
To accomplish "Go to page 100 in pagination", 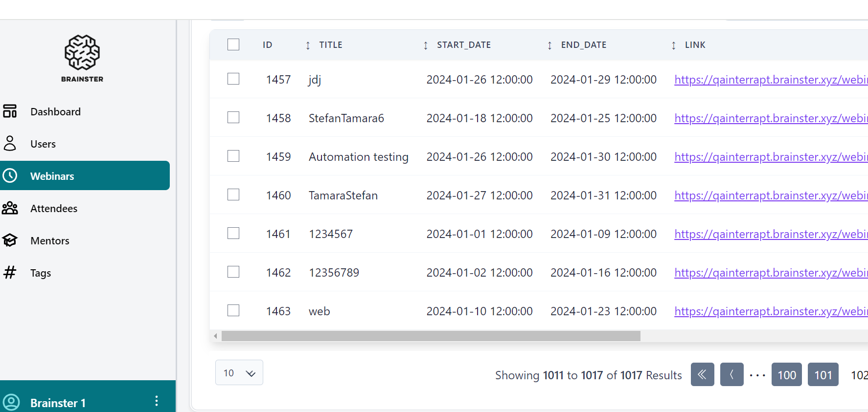I will (x=786, y=375).
